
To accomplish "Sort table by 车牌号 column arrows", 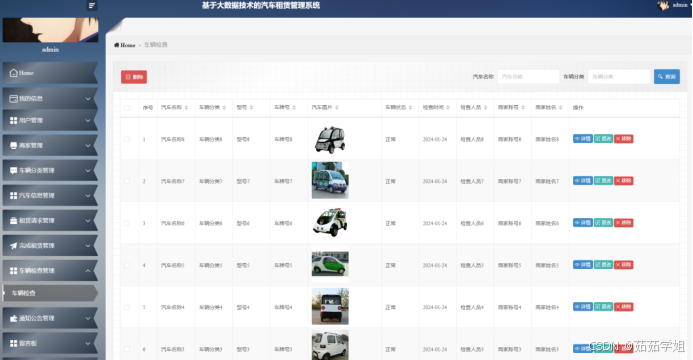I will pos(294,108).
